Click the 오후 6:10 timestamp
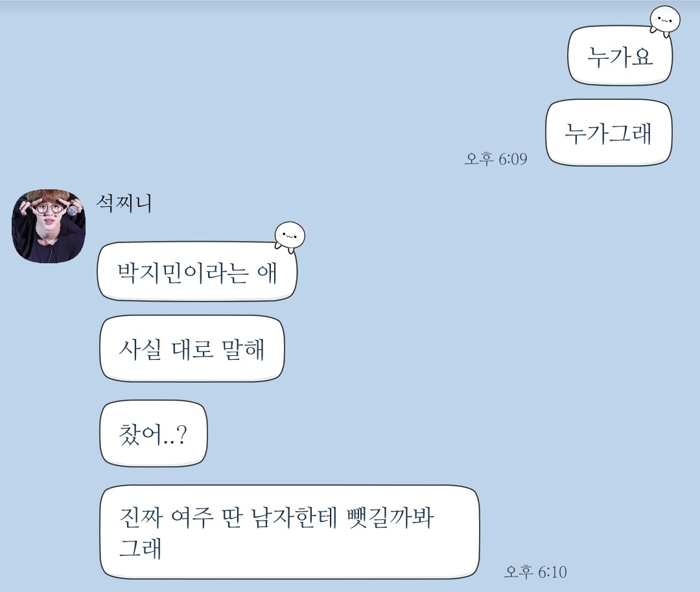The width and height of the screenshot is (700, 592). click(x=535, y=571)
